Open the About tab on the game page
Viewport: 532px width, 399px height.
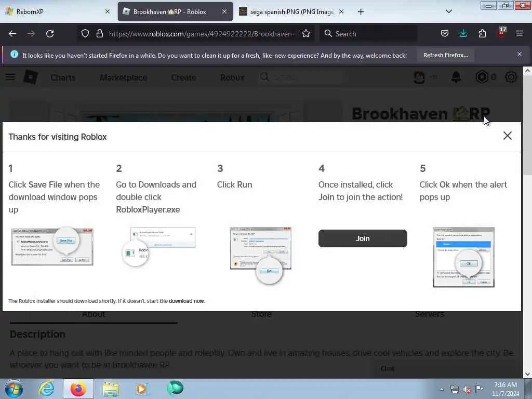point(94,314)
